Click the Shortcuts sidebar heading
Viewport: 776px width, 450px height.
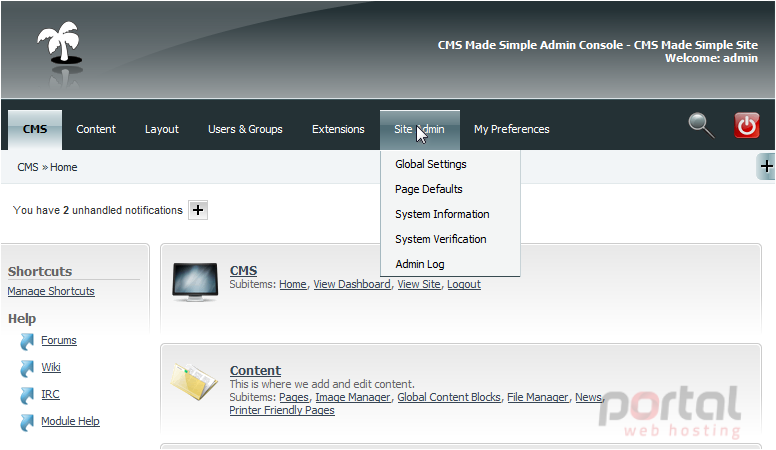point(40,271)
